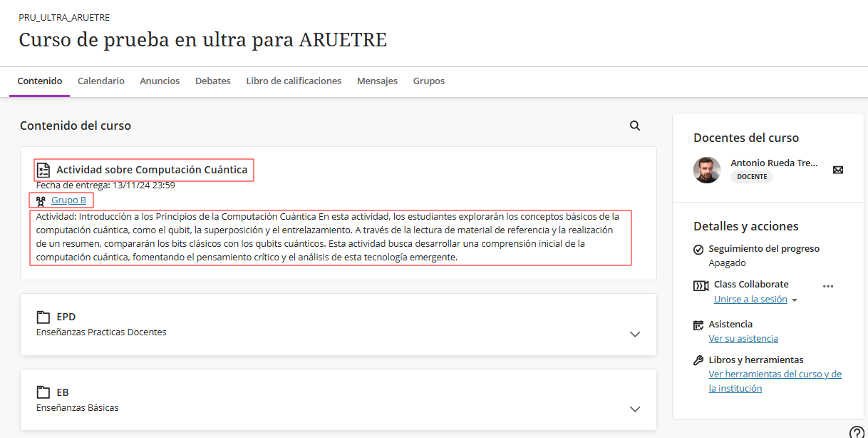Click the envelope icon next to the teacher

point(838,170)
